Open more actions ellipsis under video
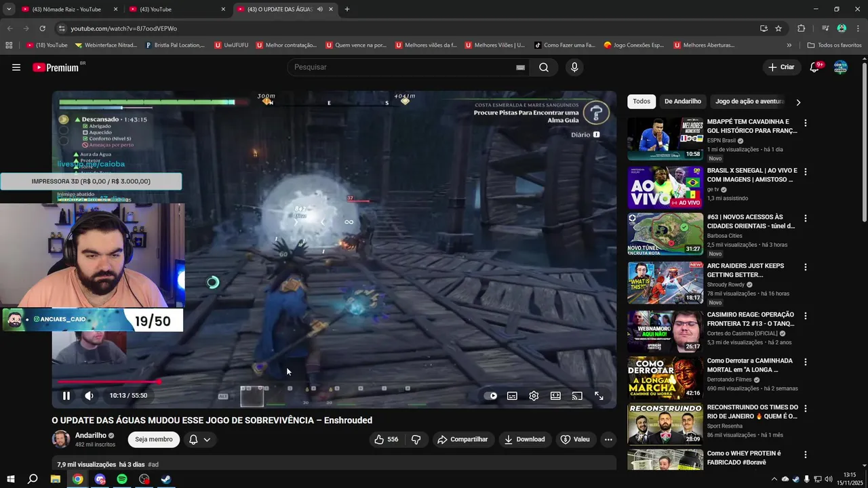Viewport: 868px width, 488px height. 608,439
